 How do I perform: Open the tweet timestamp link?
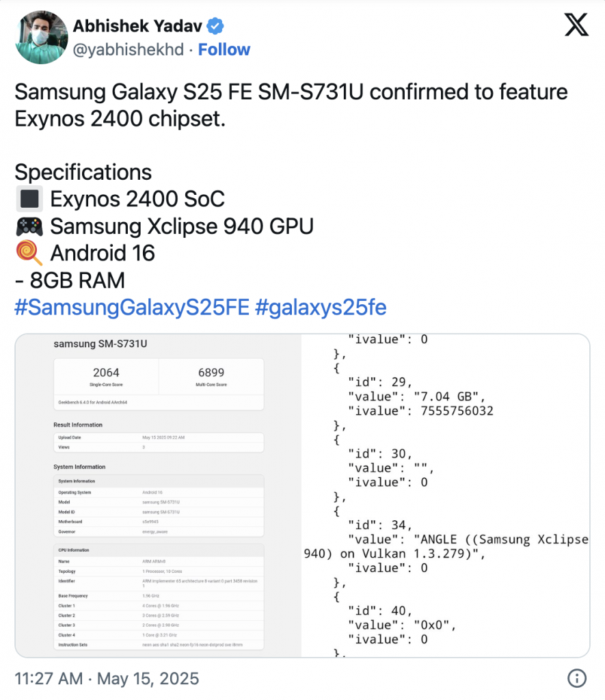point(106,679)
